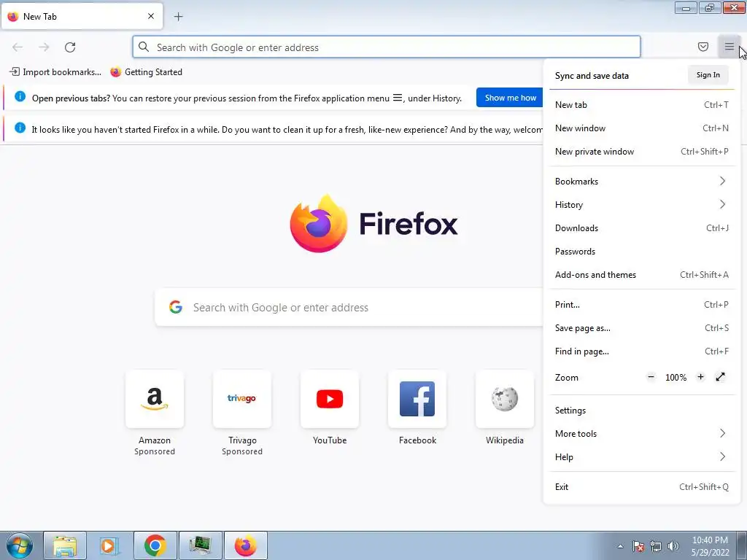The height and width of the screenshot is (560, 747).
Task: Choose New tab from the menu
Action: point(642,105)
